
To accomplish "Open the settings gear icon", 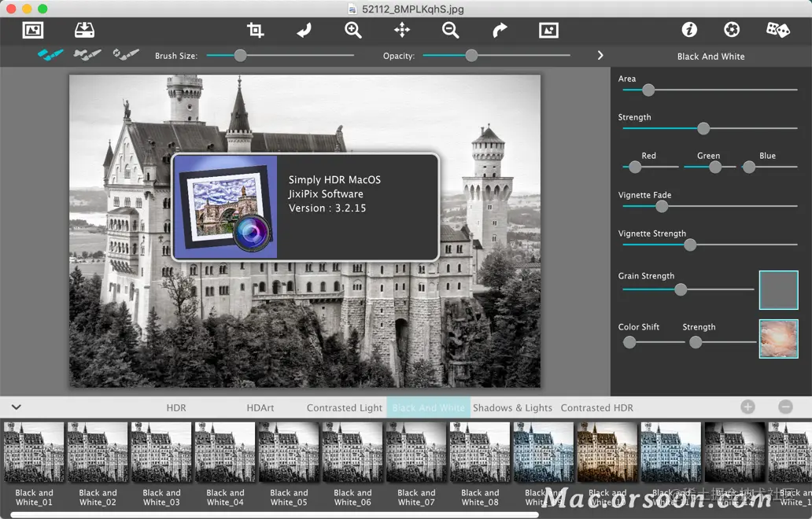I will point(732,30).
